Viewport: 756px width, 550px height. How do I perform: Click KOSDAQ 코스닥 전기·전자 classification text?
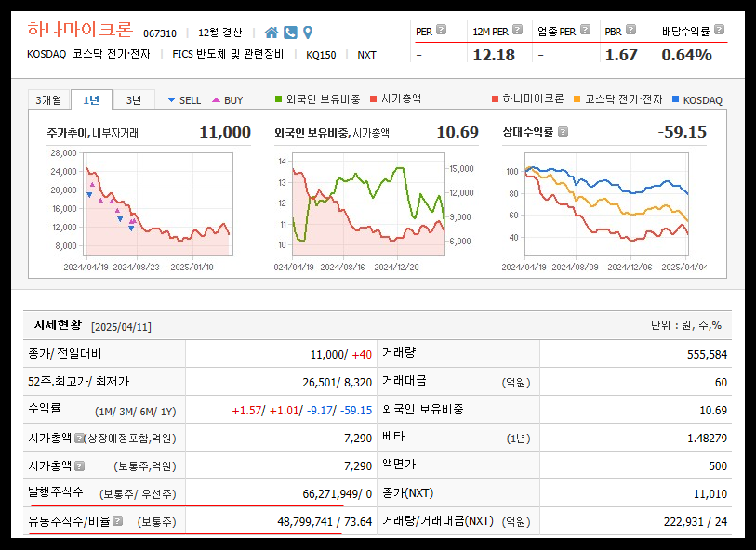click(88, 54)
